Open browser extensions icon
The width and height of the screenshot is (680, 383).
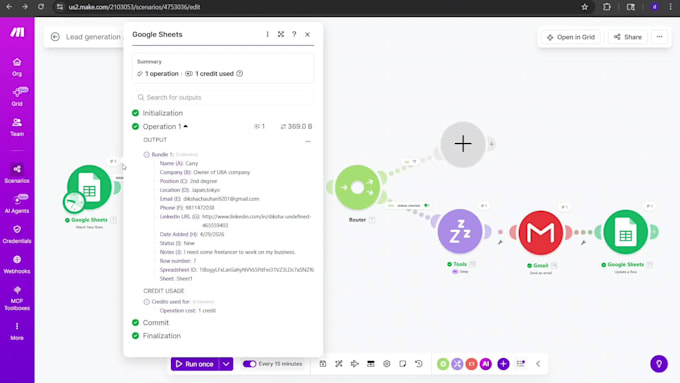click(607, 7)
